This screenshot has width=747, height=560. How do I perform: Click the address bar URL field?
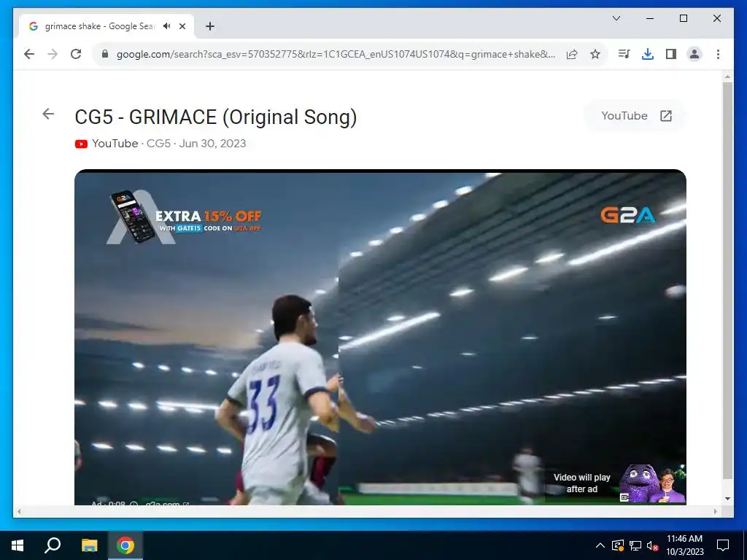coord(336,54)
